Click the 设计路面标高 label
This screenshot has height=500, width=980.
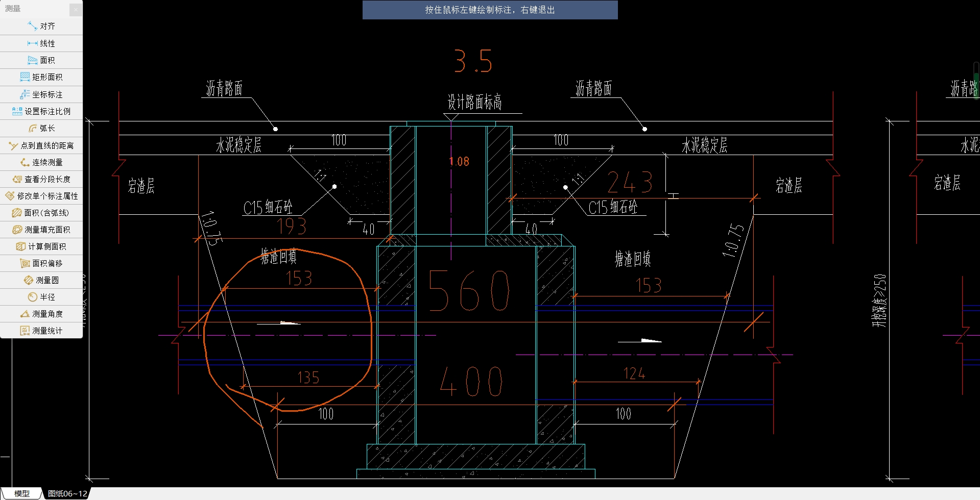coord(474,102)
